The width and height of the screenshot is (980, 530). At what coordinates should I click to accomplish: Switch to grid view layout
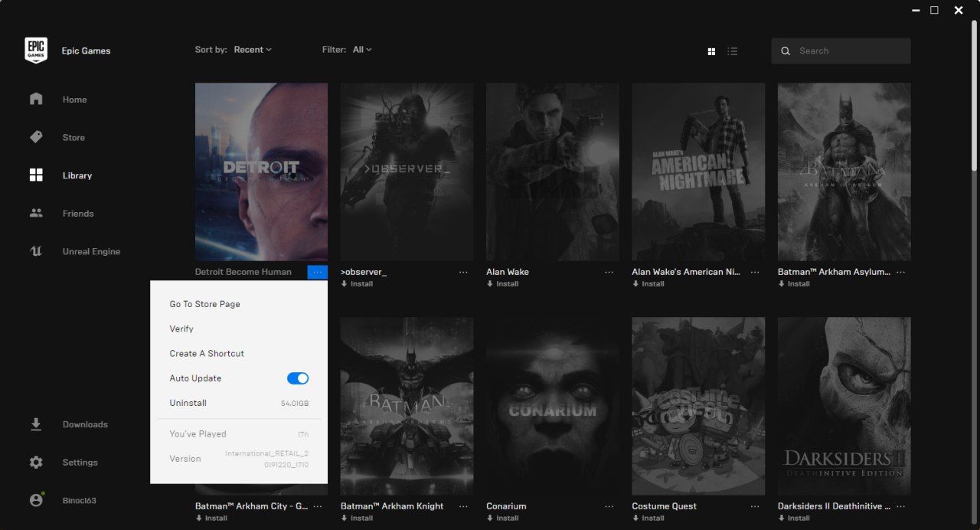pos(711,51)
